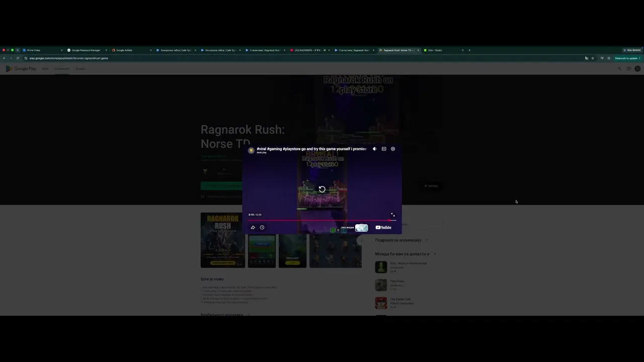
Task: Switch to Prime Video browser tab
Action: point(43,50)
